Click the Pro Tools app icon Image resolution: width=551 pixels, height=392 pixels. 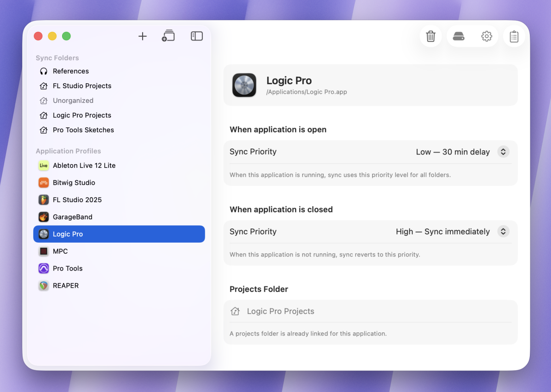click(44, 268)
